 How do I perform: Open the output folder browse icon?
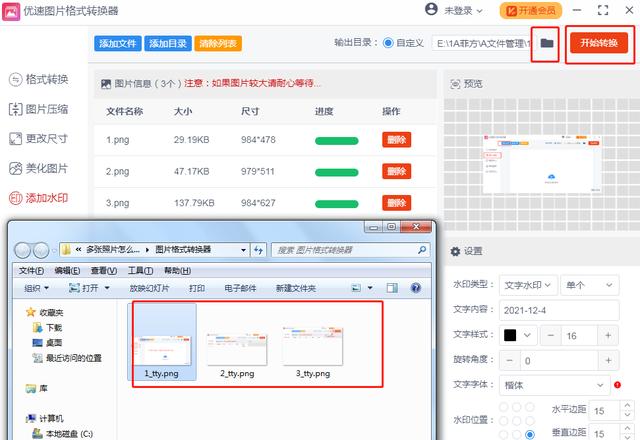pos(547,43)
